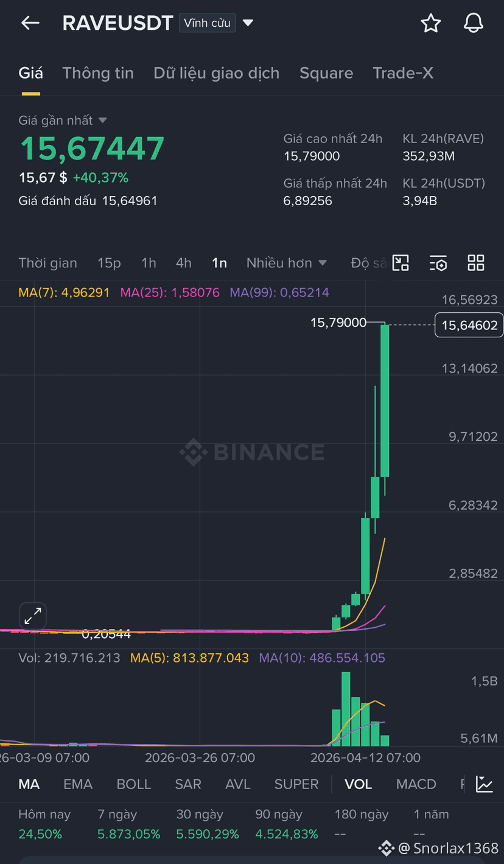Viewport: 504px width, 864px height.
Task: Enable the SUPER indicator
Action: pyautogui.click(x=296, y=784)
